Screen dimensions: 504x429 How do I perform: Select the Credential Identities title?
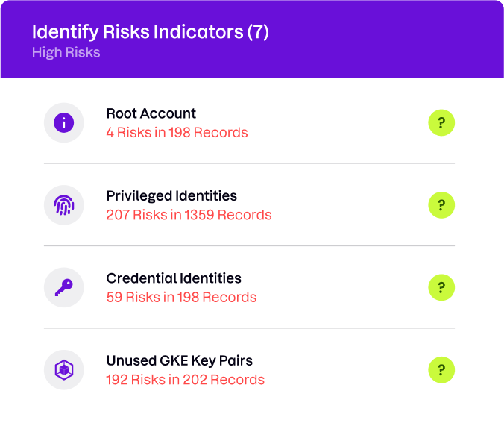(x=174, y=278)
